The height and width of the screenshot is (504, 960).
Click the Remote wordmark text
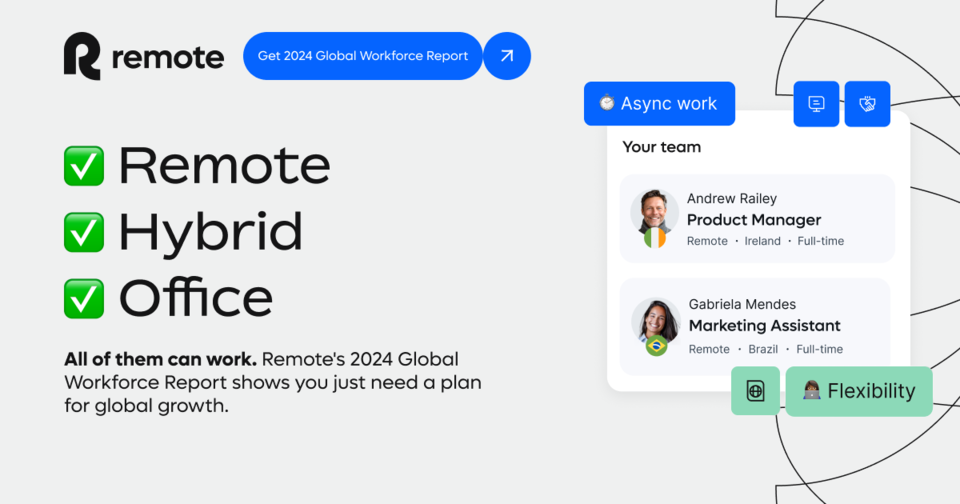tap(168, 57)
